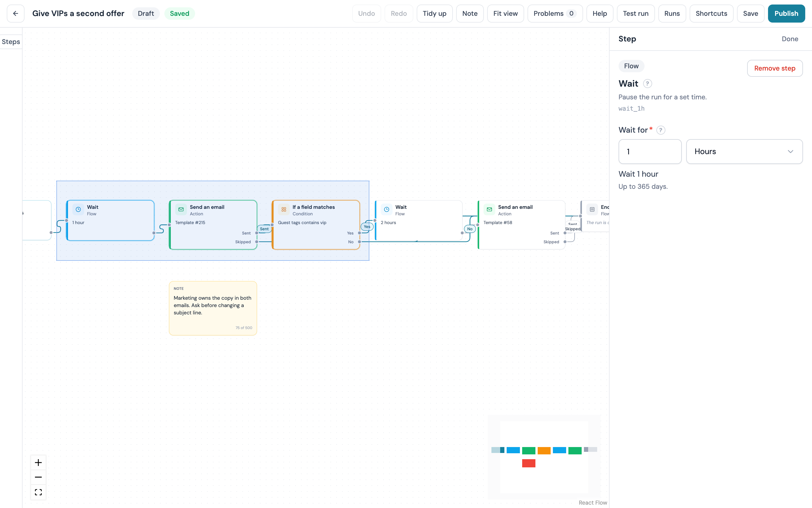Click the Undo button

click(367, 14)
